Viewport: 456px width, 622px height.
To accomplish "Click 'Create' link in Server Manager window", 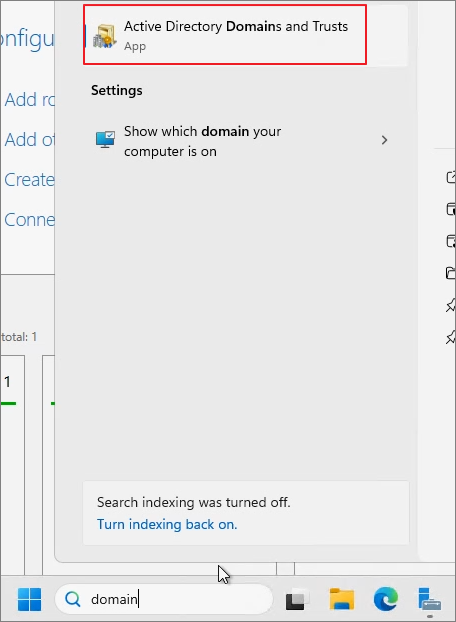I will (x=30, y=180).
